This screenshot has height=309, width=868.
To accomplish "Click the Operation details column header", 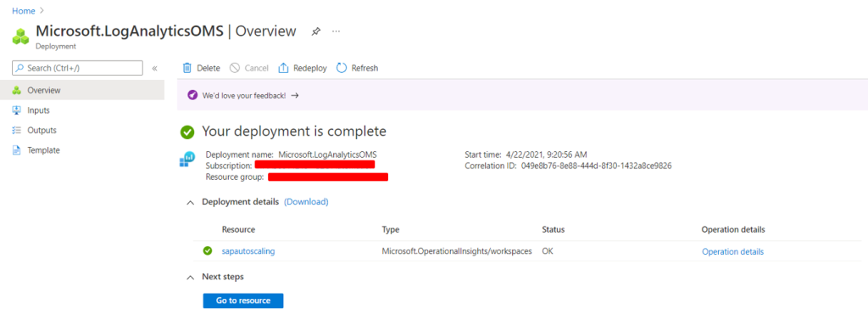I will point(733,229).
